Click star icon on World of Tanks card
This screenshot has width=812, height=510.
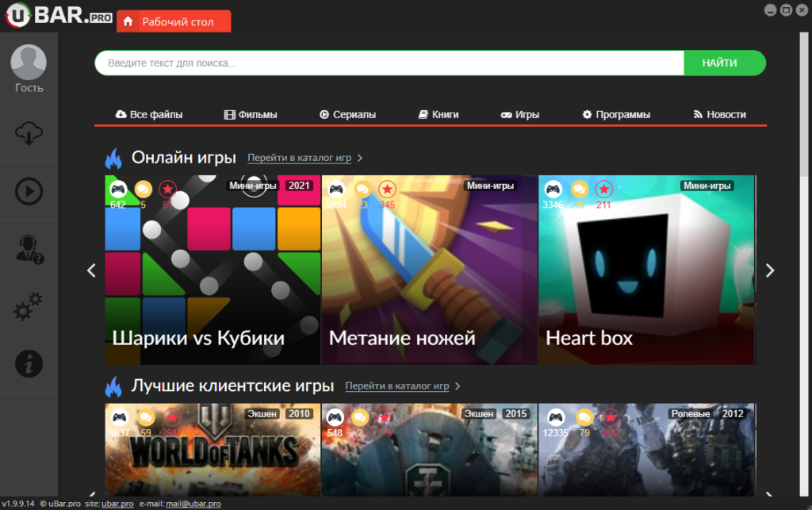tap(171, 416)
